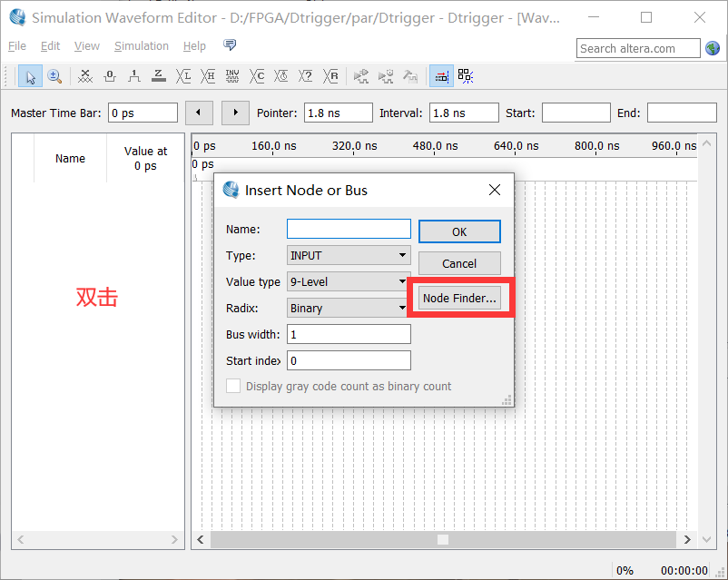Viewport: 728px width, 580px height.
Task: Apply Forcing Unknown (X) value
Action: tap(85, 76)
